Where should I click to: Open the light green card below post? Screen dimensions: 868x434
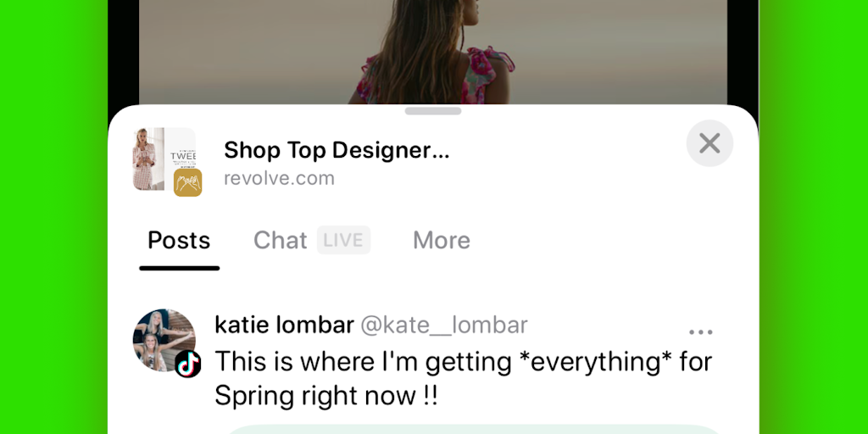pyautogui.click(x=475, y=429)
